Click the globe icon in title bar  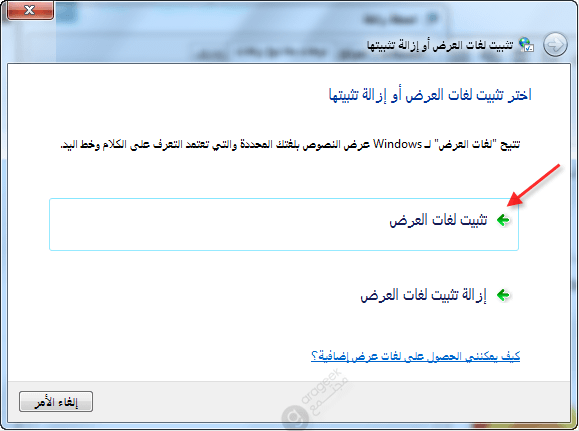point(526,45)
